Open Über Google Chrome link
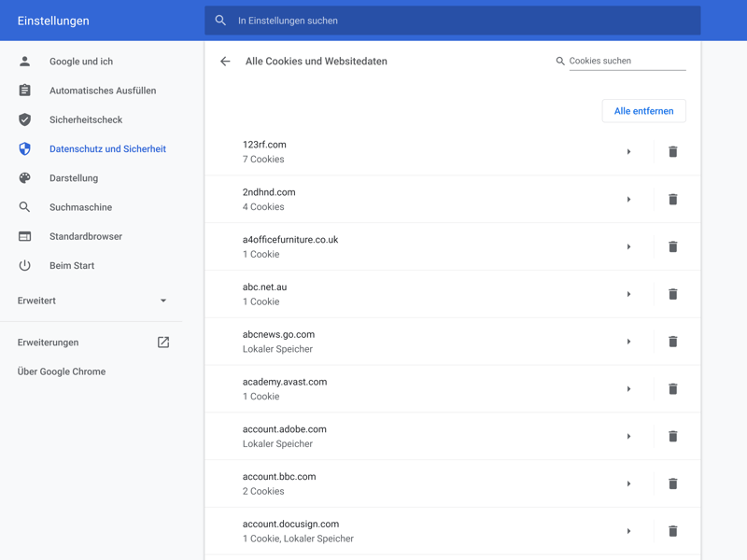The height and width of the screenshot is (560, 747). coord(62,371)
